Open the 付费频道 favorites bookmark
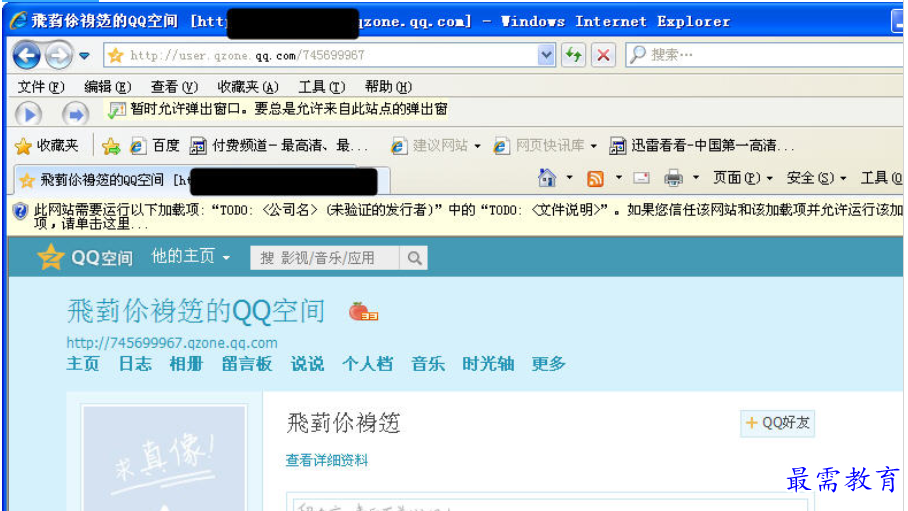 pos(279,146)
